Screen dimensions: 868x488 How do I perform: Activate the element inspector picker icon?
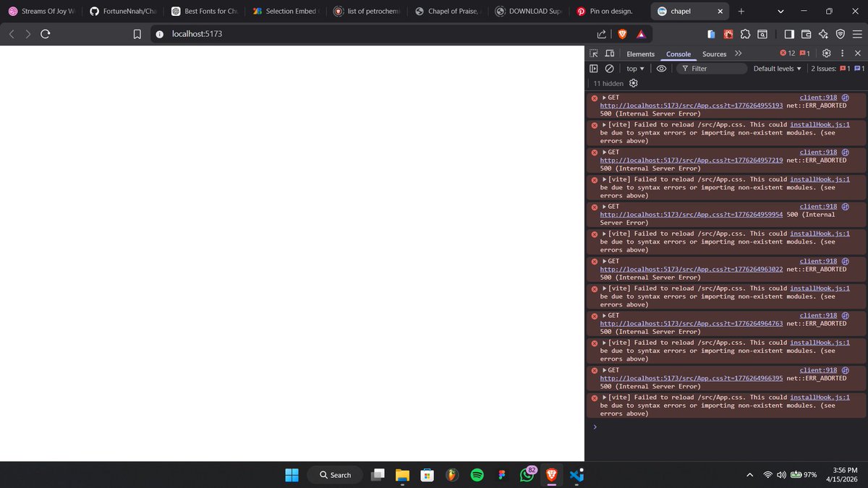point(594,53)
